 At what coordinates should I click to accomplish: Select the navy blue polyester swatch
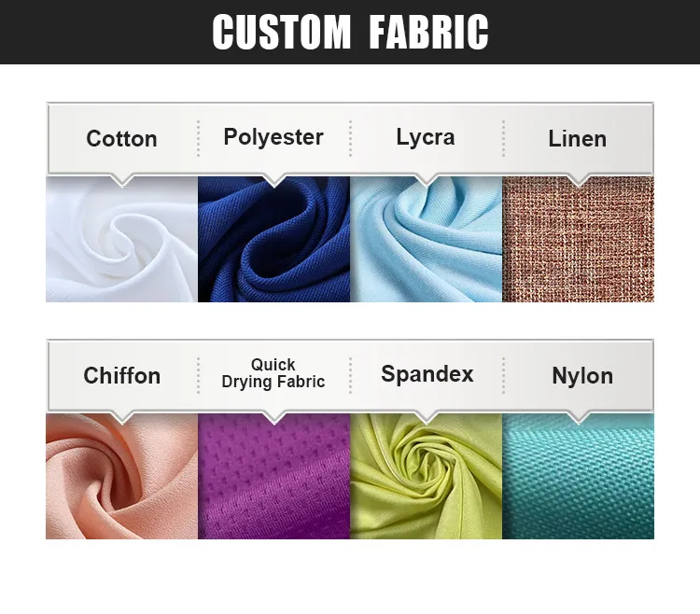[273, 239]
